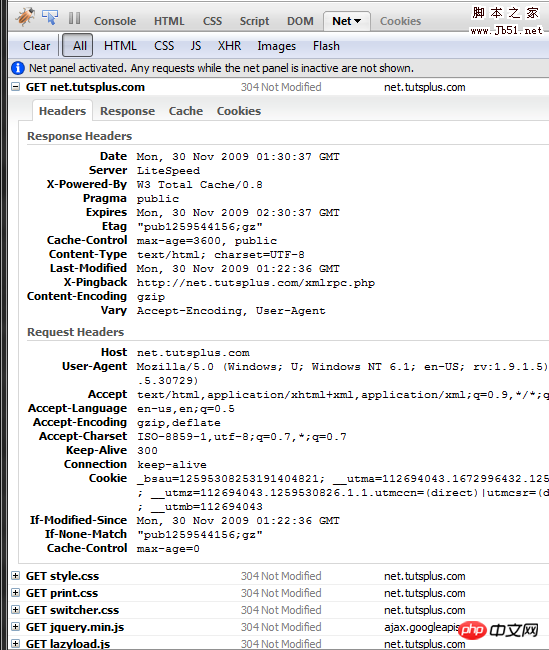Click the info icon in notification bar

(18, 68)
